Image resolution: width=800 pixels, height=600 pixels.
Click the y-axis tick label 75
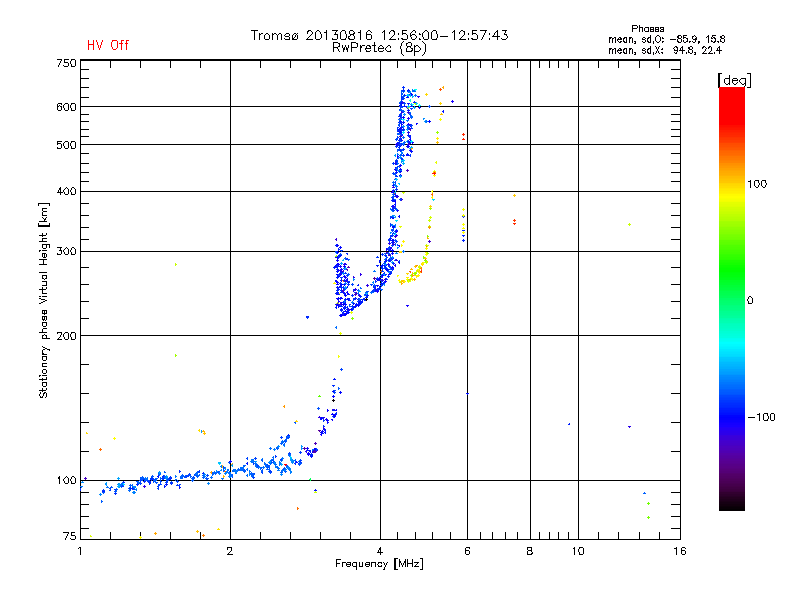click(x=70, y=536)
